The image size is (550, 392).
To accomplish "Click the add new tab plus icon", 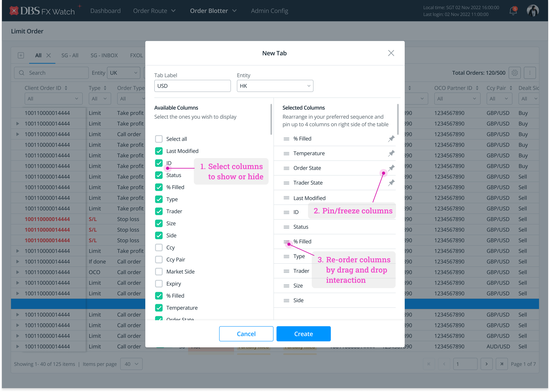I will point(21,55).
